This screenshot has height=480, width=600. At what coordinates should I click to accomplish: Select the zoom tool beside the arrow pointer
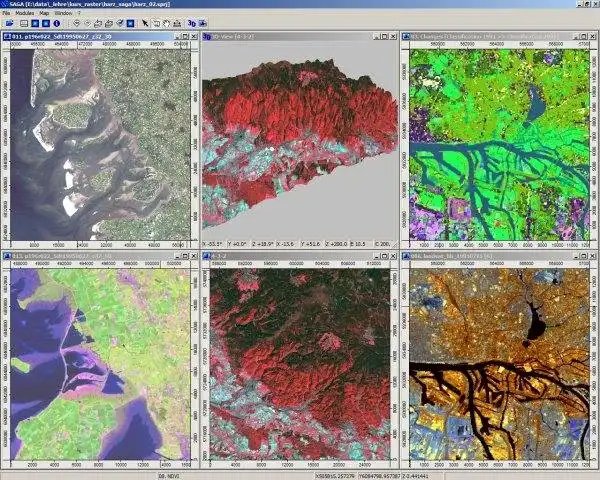point(158,21)
